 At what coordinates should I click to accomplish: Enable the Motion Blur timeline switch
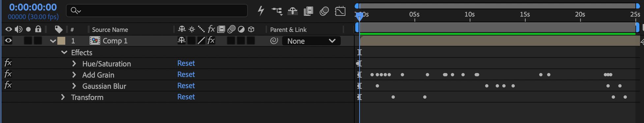pos(324,11)
